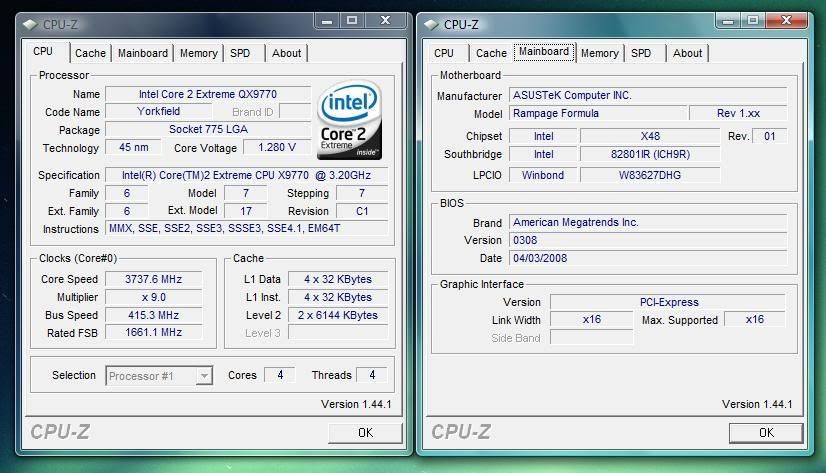Viewport: 826px width, 473px height.
Task: Select the Memory tab in right window
Action: 599,53
